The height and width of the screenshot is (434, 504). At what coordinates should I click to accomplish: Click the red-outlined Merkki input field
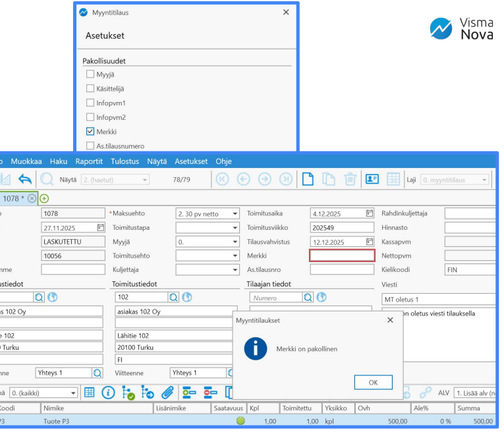342,256
